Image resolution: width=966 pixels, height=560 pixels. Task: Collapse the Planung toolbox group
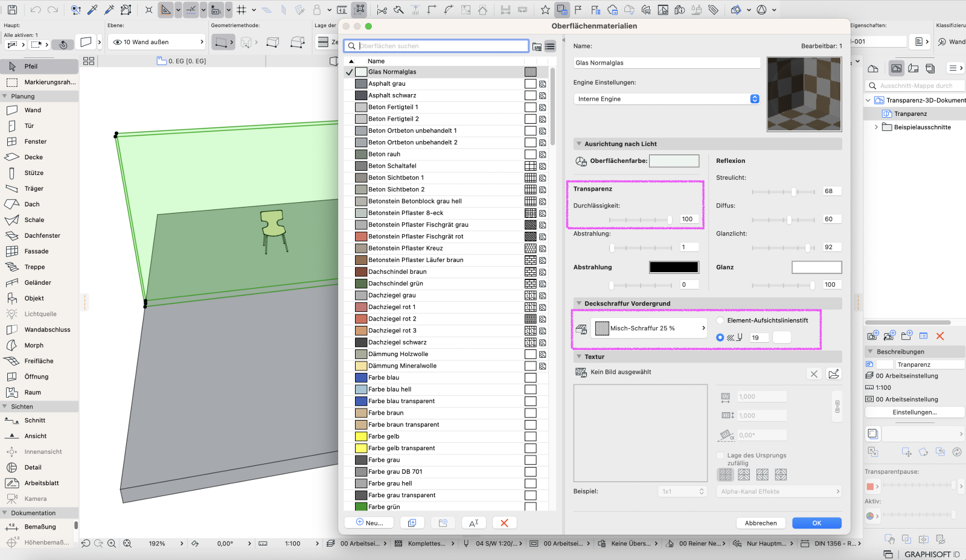[5, 97]
